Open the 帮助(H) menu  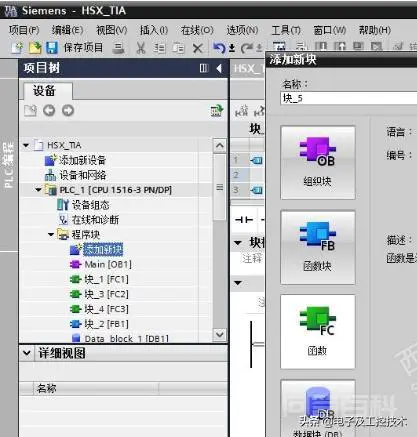[374, 30]
